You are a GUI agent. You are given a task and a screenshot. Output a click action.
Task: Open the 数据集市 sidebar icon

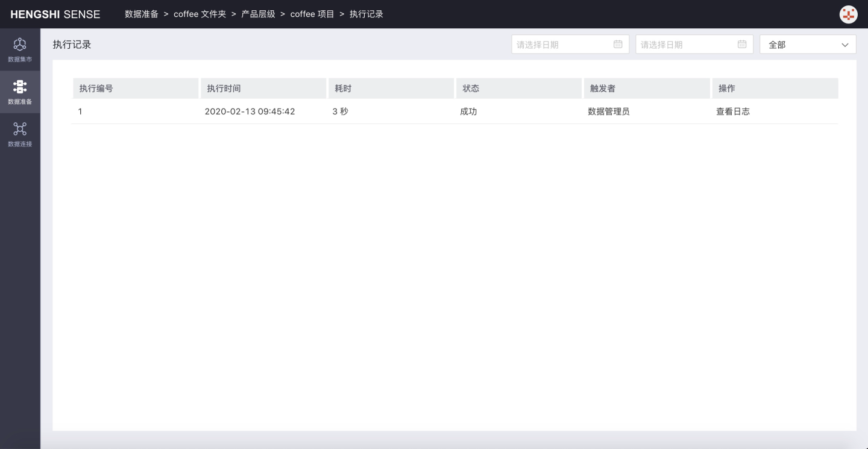tap(20, 49)
